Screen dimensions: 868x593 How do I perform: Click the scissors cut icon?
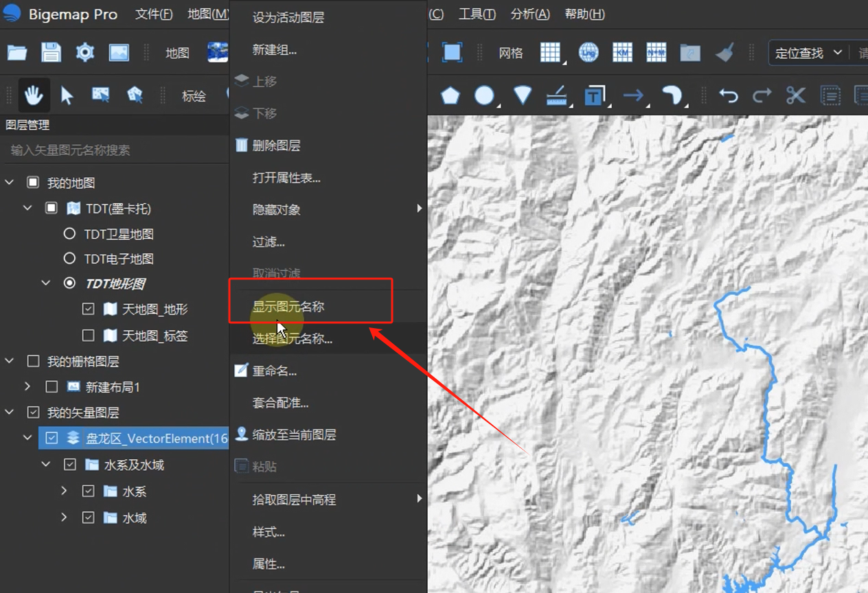(x=796, y=95)
